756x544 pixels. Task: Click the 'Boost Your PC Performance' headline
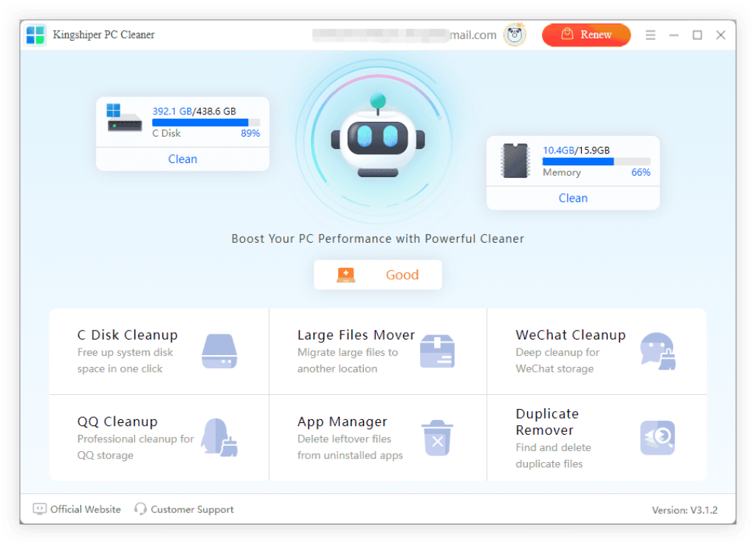(377, 238)
